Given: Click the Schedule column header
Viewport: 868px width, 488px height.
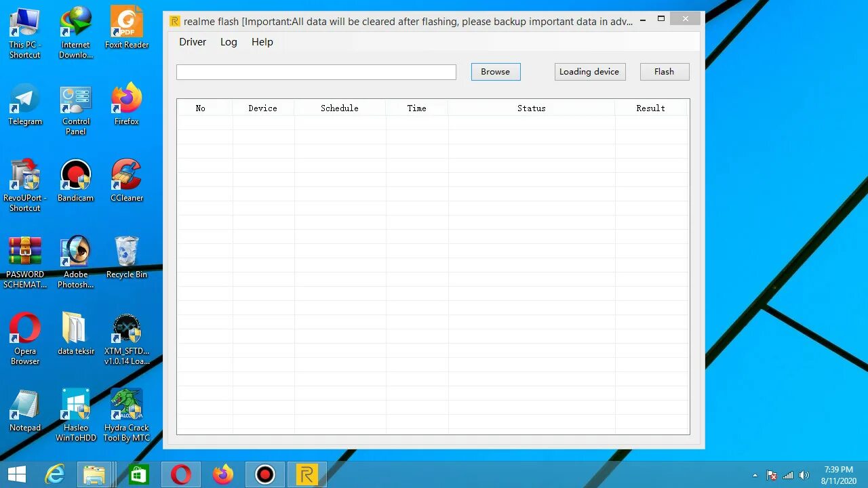Looking at the screenshot, I should pos(340,108).
